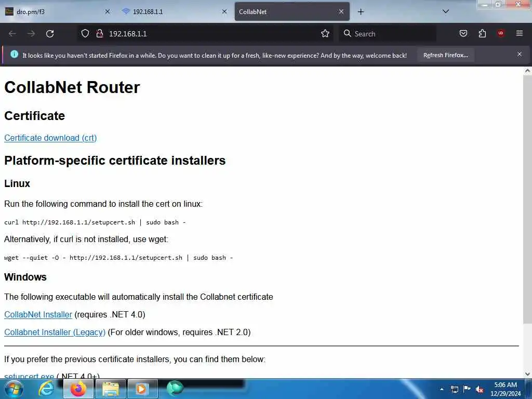Open the list all tabs dropdown arrow
The image size is (532, 399).
click(x=446, y=11)
